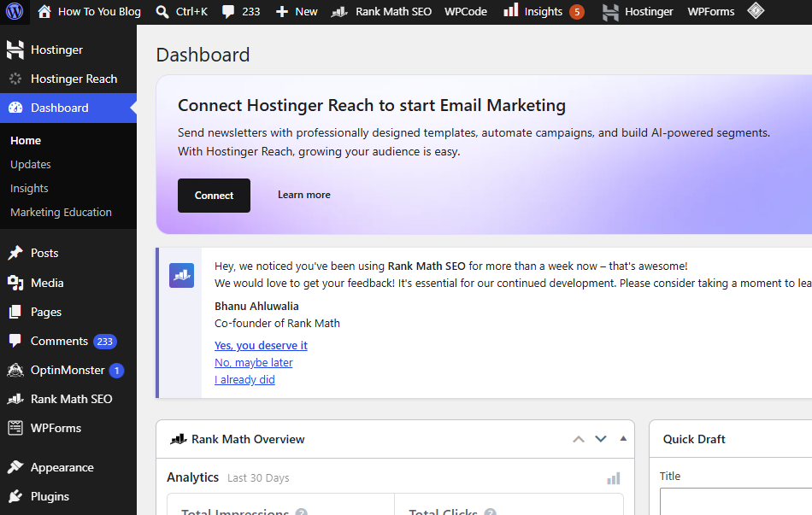
Task: Click the Hostinger logo icon in admin bar
Action: pos(610,11)
